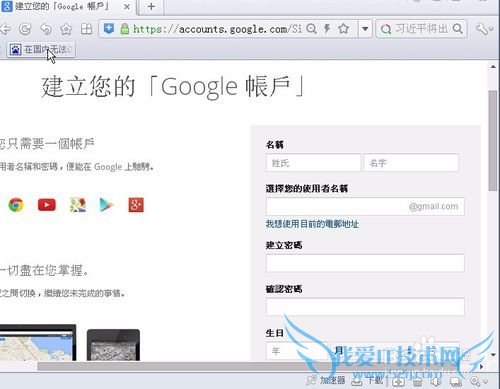Click the 確認密碼 confirm password field
The width and height of the screenshot is (500, 389).
(365, 307)
